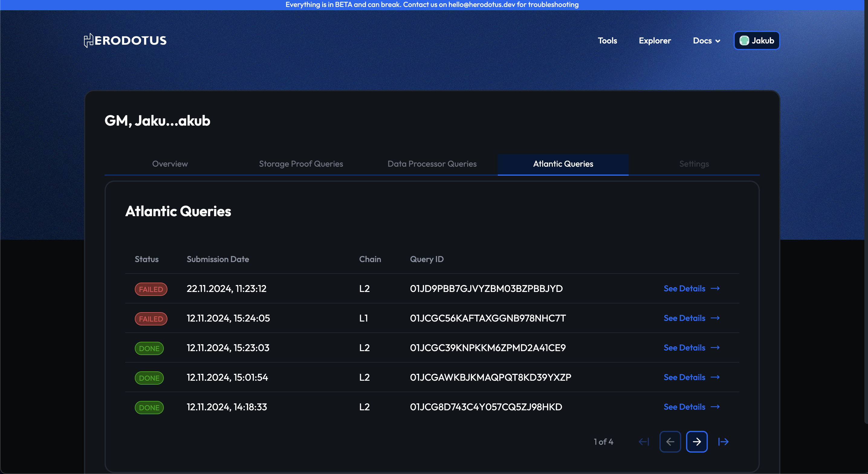Select the Atlantic Queries tab
Screen dimensions: 868x474
[x=563, y=164]
